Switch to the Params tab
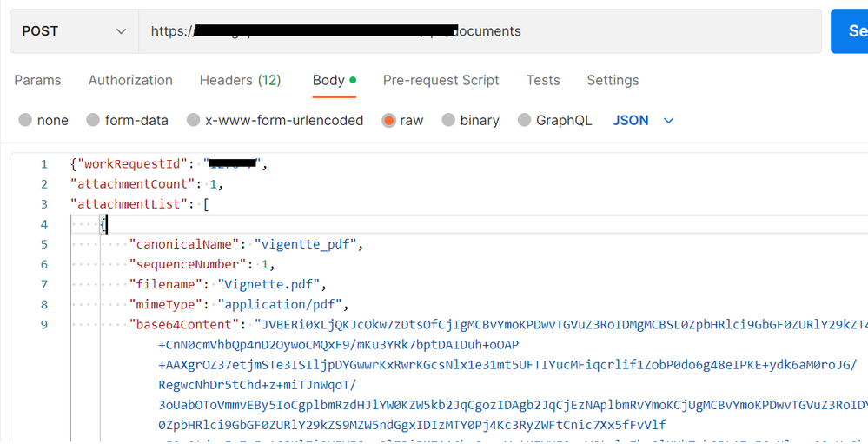The height and width of the screenshot is (444, 868). (x=37, y=80)
